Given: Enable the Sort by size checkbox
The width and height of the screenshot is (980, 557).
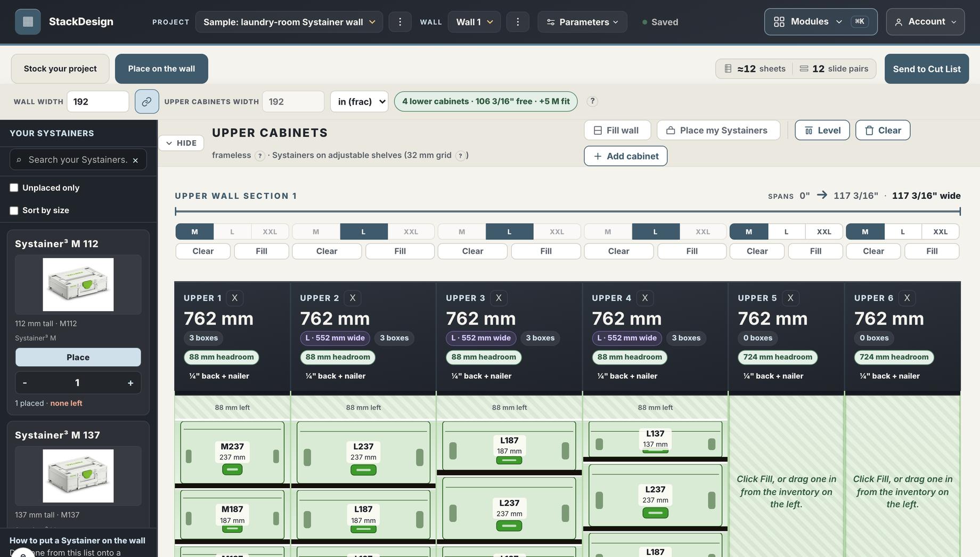Looking at the screenshot, I should pos(14,211).
